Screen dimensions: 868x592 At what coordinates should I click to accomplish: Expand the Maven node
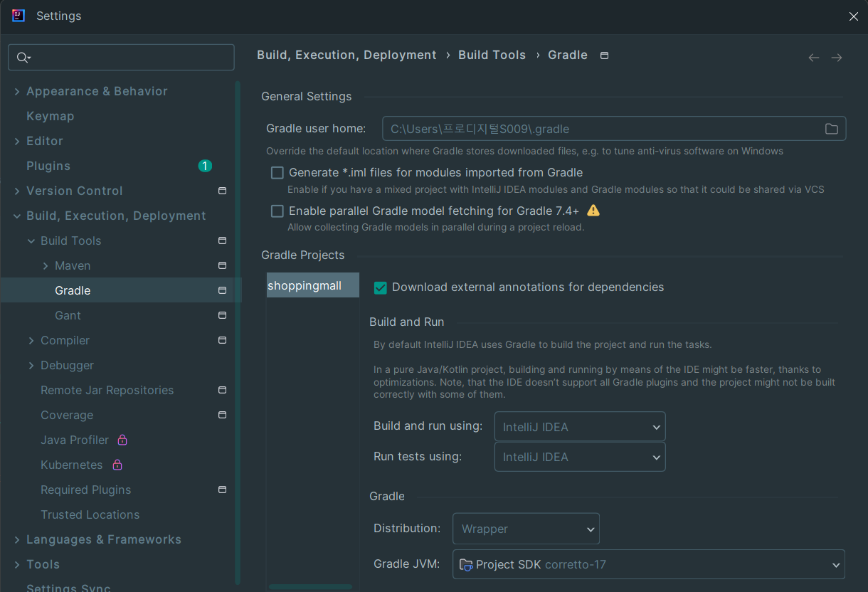coord(46,265)
